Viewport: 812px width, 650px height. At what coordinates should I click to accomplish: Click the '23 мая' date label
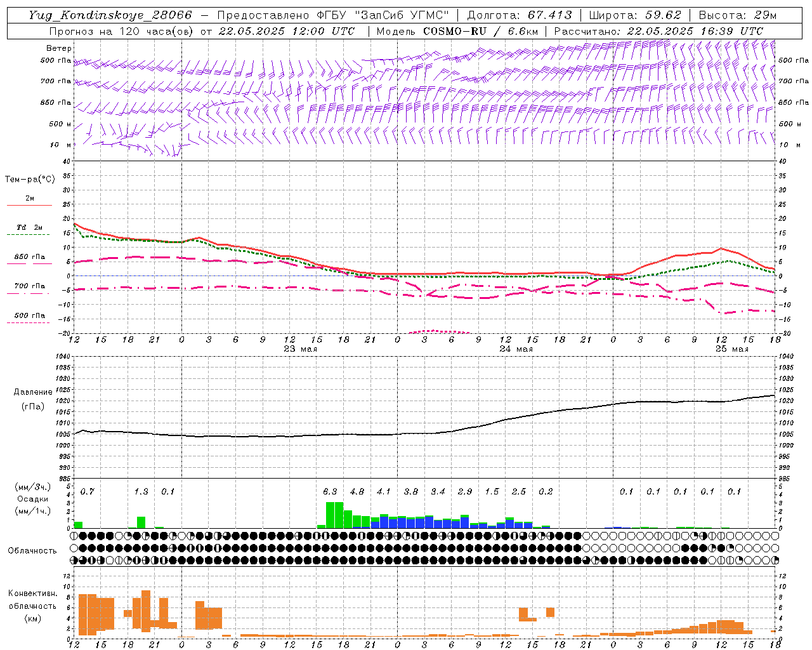tap(301, 349)
